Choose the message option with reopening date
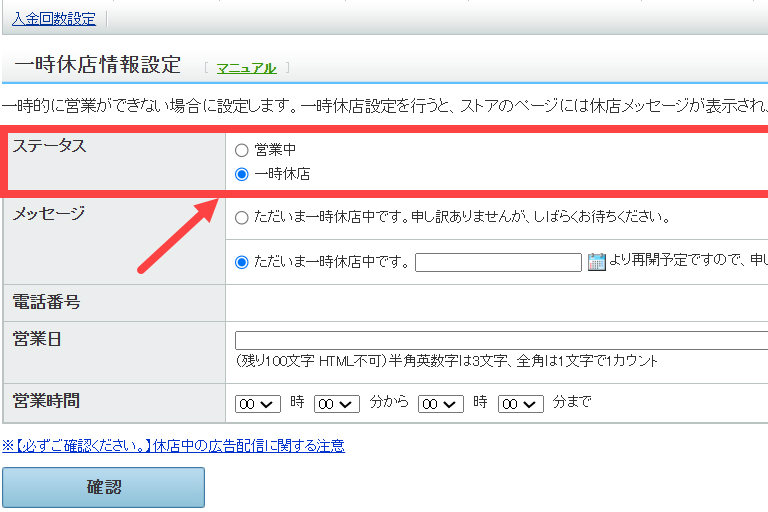 [x=241, y=262]
